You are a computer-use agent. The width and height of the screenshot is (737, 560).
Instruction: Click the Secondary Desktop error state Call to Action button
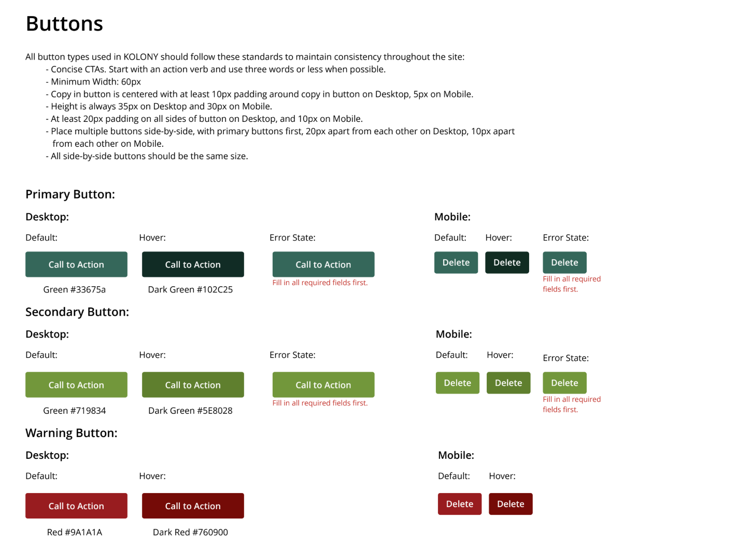point(323,385)
